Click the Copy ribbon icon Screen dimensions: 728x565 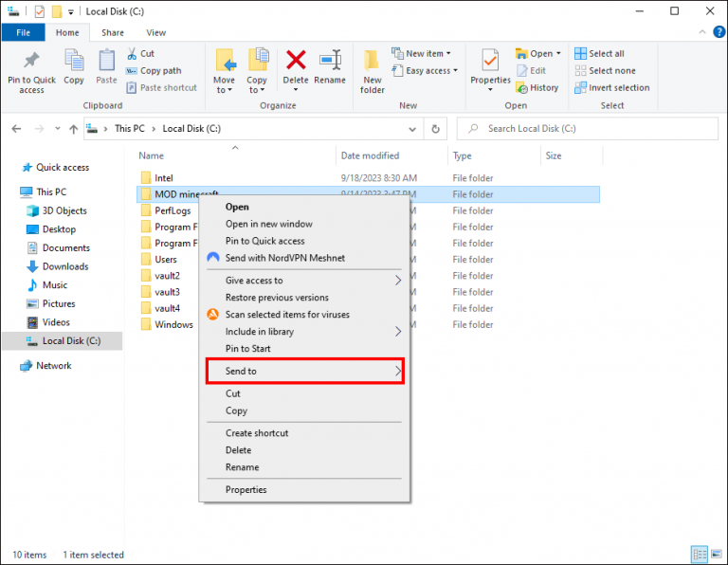(x=74, y=67)
